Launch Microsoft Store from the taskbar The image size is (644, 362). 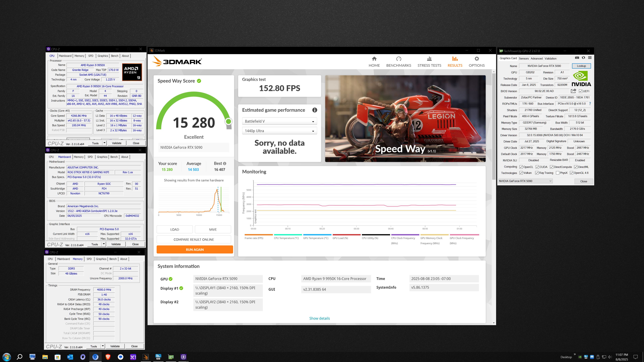pos(58,357)
